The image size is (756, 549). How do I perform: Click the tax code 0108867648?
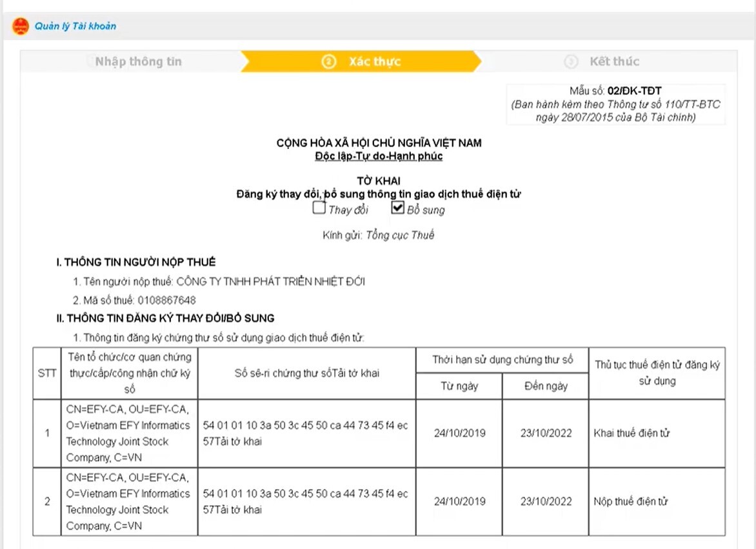167,300
